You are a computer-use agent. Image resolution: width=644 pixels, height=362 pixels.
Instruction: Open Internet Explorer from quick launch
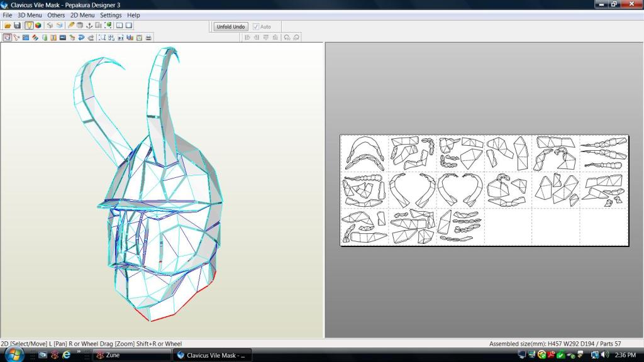(x=66, y=354)
